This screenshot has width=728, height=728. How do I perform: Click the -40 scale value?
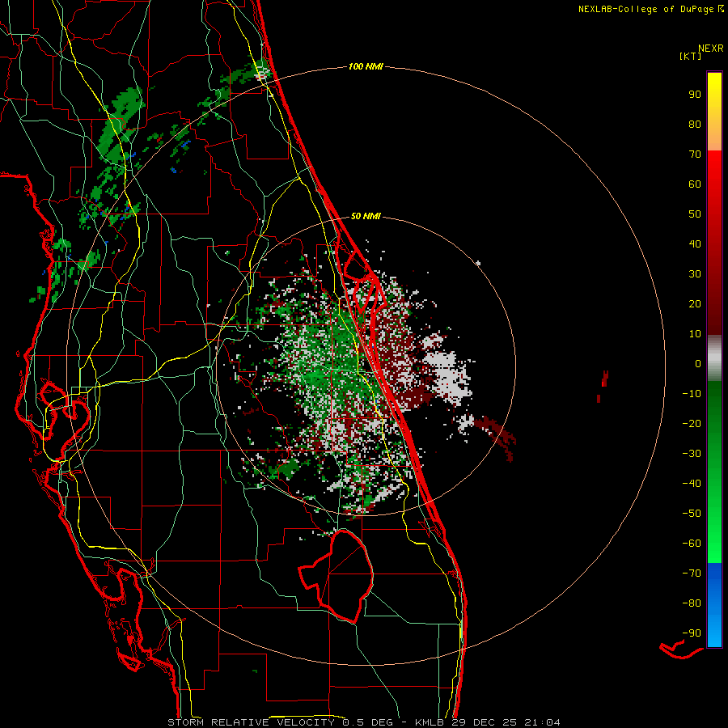click(x=692, y=484)
